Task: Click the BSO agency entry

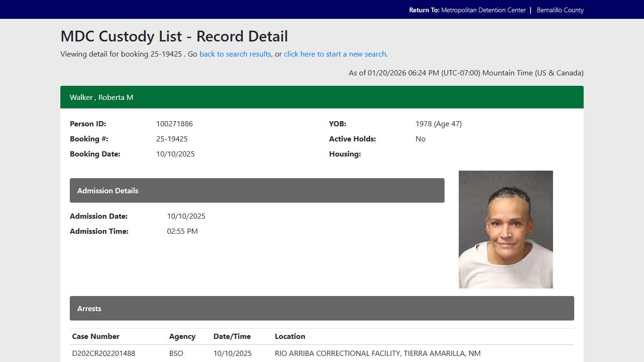Action: tap(176, 353)
